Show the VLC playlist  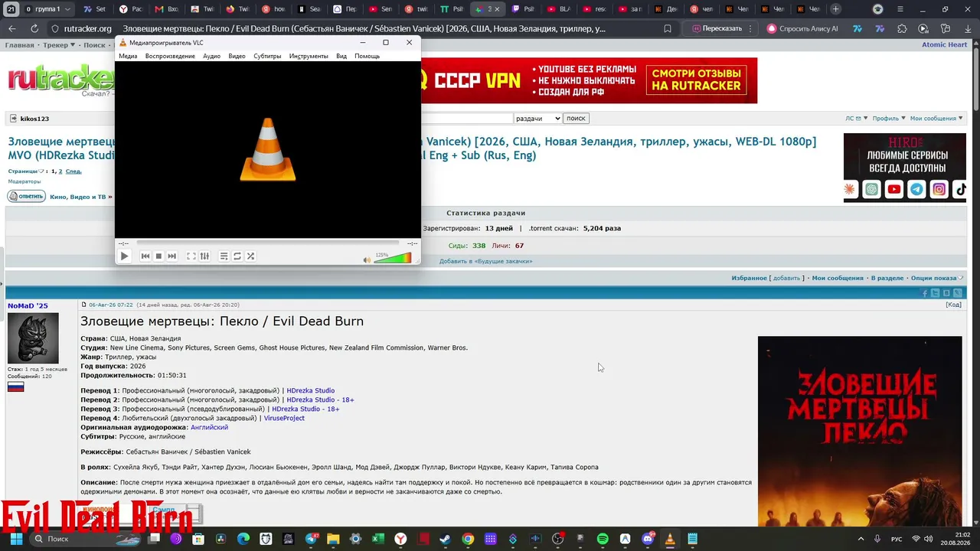pyautogui.click(x=224, y=256)
